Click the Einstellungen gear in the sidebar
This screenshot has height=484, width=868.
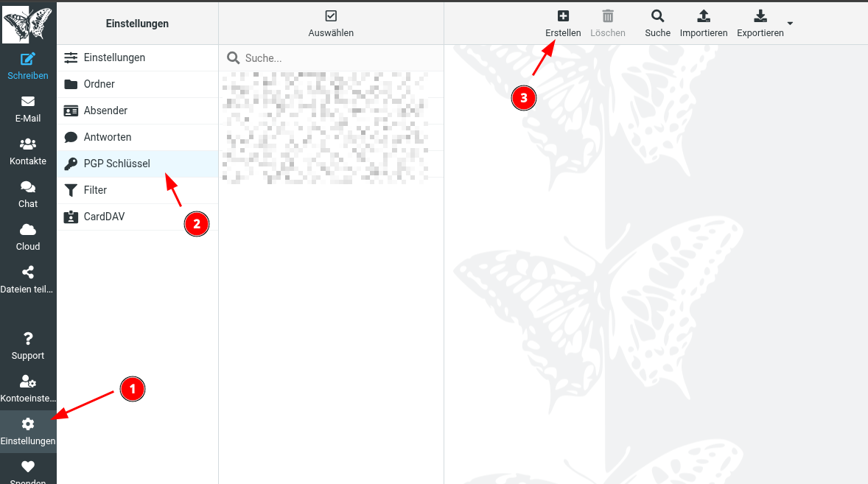[x=28, y=424]
